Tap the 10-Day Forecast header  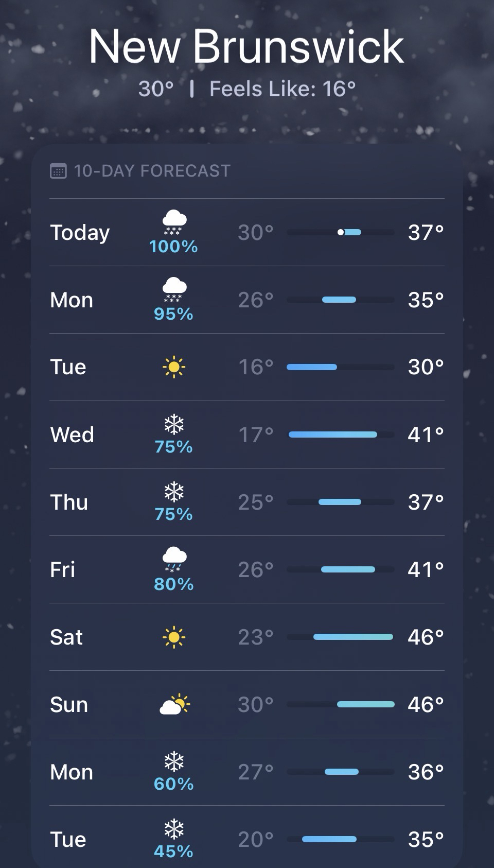pyautogui.click(x=152, y=171)
